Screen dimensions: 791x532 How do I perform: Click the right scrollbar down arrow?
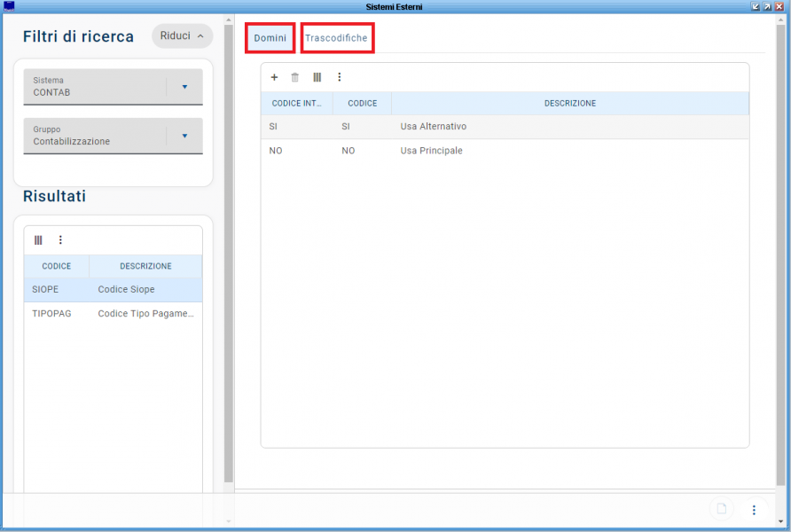click(x=781, y=522)
